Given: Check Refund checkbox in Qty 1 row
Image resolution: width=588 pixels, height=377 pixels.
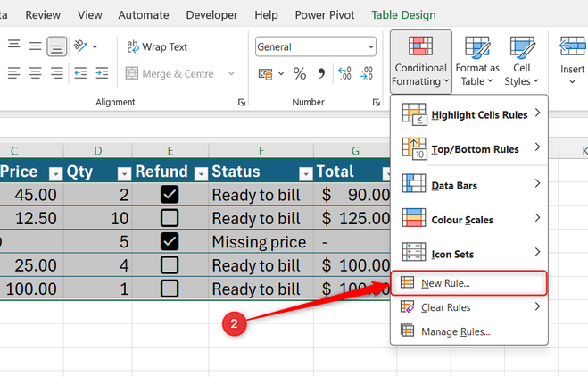Looking at the screenshot, I should (170, 289).
